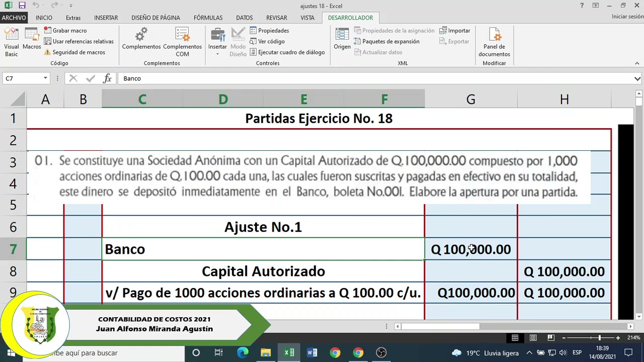This screenshot has height=362, width=644.
Task: Open ribbon display options
Action: click(596, 6)
